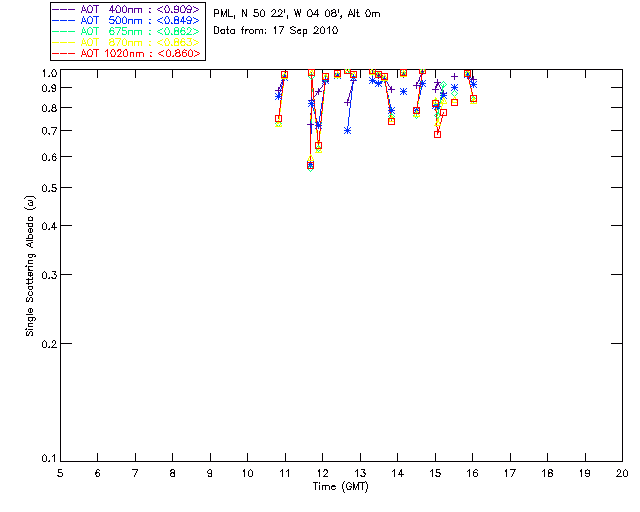Image resolution: width=640 pixels, height=512 pixels.
Task: Click the AOT 1020nm red legend entry
Action: click(x=127, y=53)
